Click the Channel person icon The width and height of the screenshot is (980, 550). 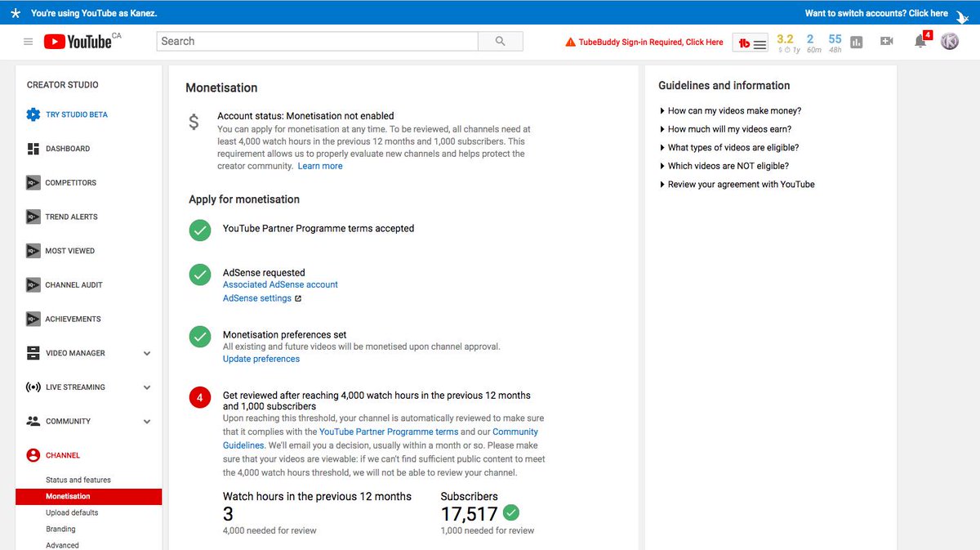click(33, 455)
